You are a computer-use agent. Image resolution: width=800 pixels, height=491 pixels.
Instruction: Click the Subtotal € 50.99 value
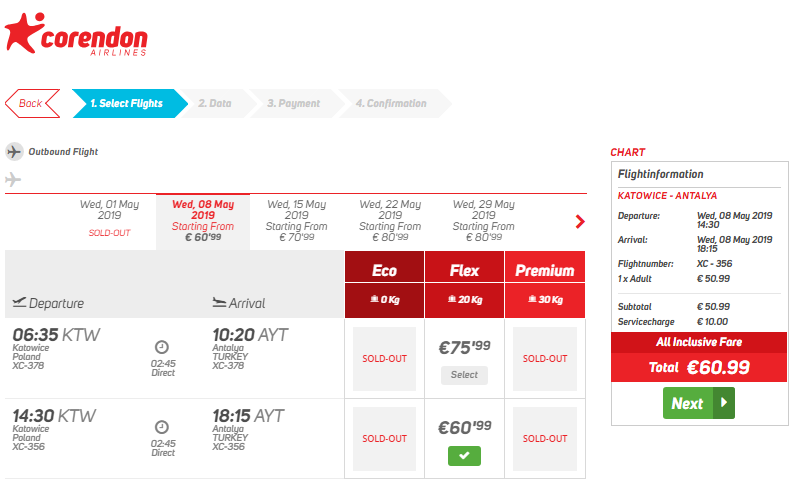713,306
